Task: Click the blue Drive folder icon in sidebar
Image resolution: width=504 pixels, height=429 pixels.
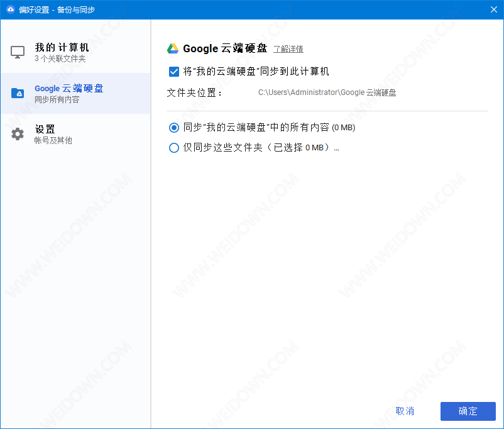Action: (18, 93)
